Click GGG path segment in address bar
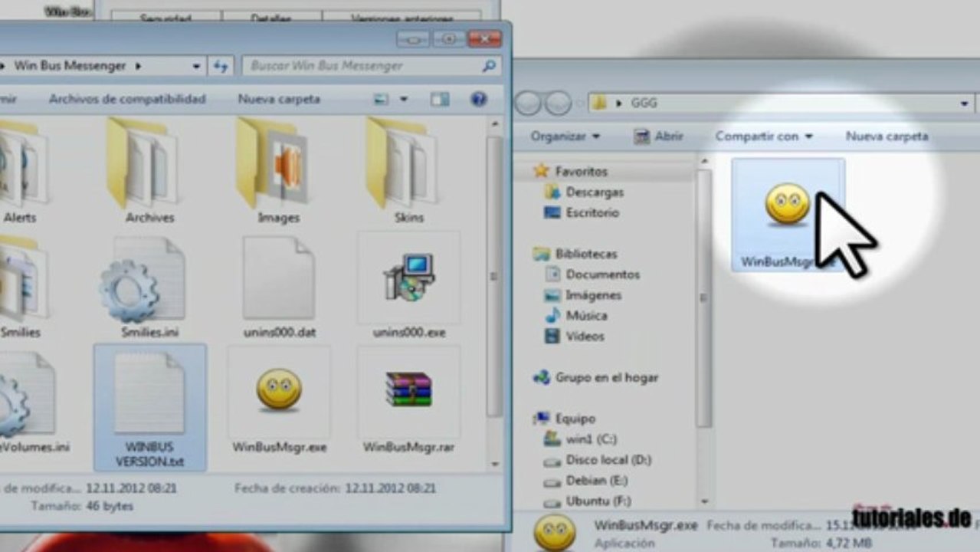This screenshot has width=980, height=552. [x=644, y=103]
